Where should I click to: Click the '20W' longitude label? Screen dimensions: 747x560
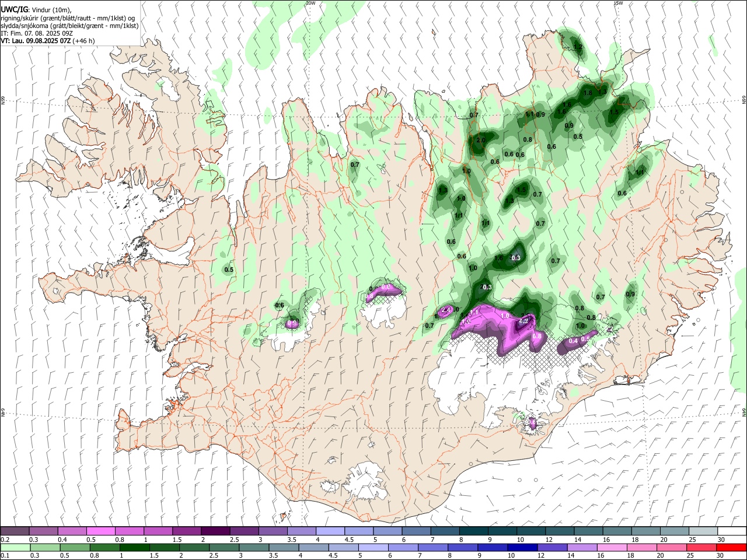(310, 3)
